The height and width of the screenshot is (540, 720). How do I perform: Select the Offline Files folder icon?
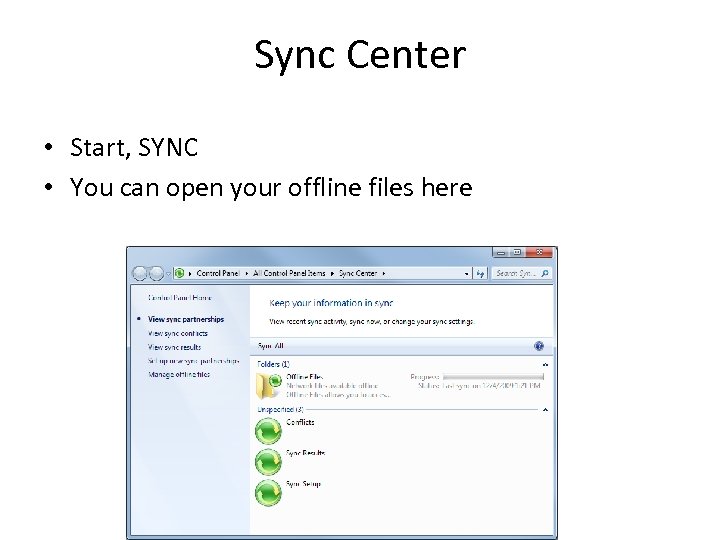click(269, 386)
